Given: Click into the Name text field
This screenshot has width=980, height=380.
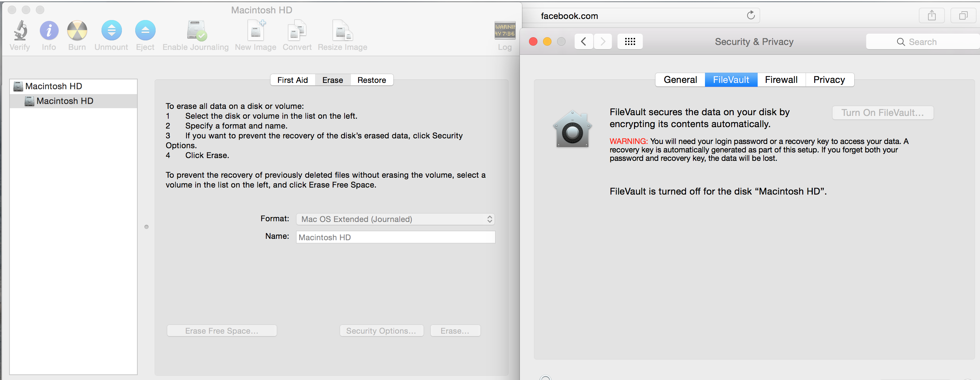Looking at the screenshot, I should [x=395, y=237].
